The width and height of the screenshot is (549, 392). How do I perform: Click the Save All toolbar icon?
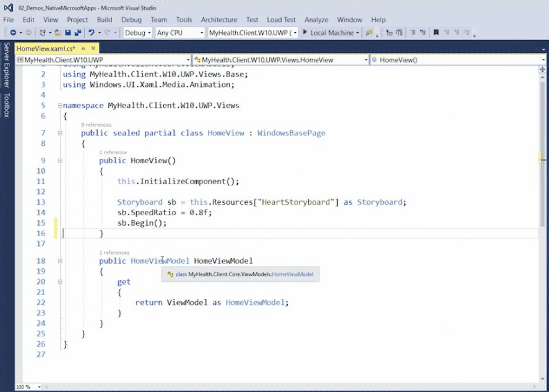[x=77, y=33]
